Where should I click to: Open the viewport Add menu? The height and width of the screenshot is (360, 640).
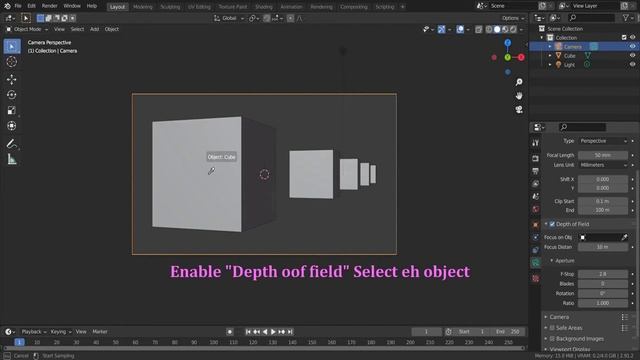[x=94, y=29]
